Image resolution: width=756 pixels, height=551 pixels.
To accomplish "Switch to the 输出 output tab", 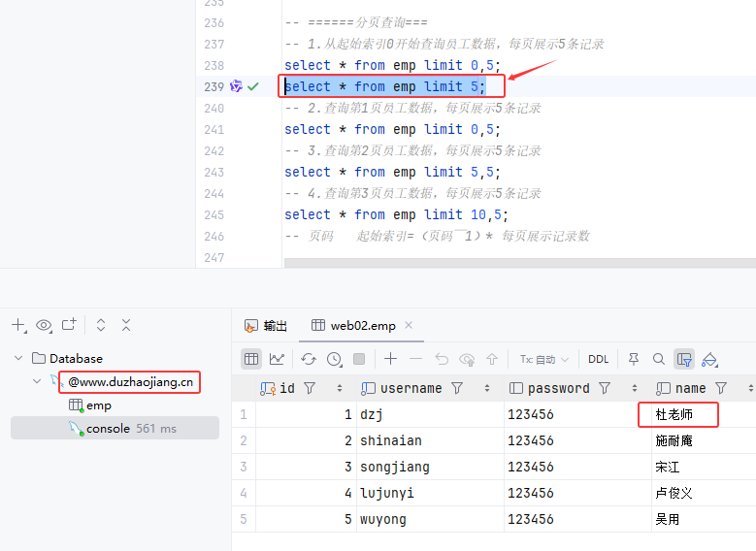I will pos(266,326).
